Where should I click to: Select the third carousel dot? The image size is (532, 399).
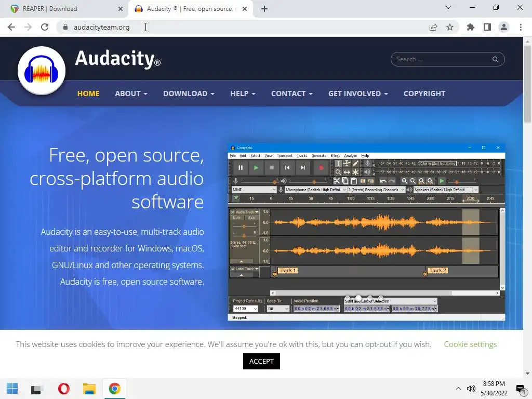(370, 298)
